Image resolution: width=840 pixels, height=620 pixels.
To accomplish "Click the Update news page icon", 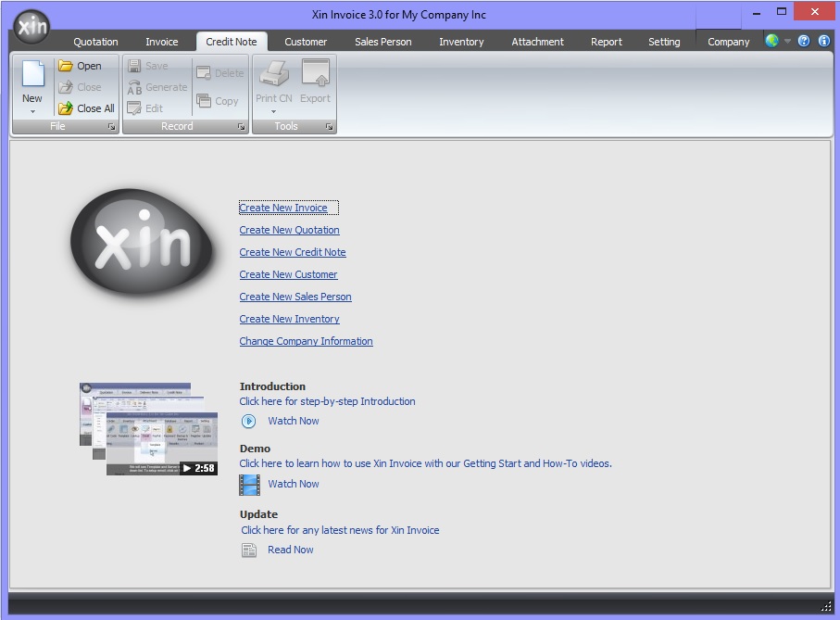I will click(x=249, y=550).
